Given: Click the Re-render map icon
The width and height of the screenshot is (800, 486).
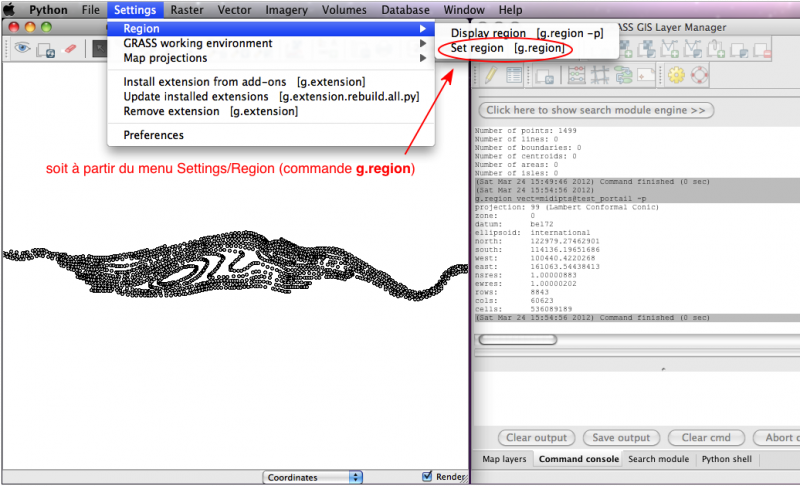Looking at the screenshot, I should tap(46, 48).
